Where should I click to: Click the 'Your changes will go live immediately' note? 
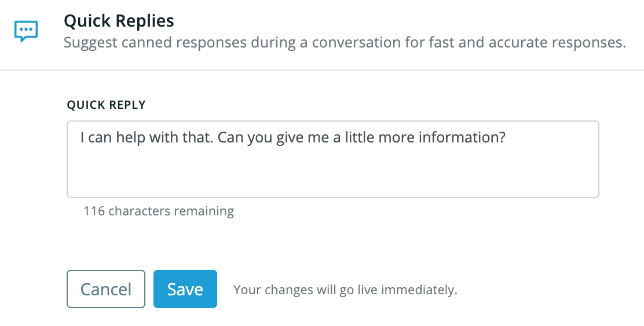click(x=345, y=290)
